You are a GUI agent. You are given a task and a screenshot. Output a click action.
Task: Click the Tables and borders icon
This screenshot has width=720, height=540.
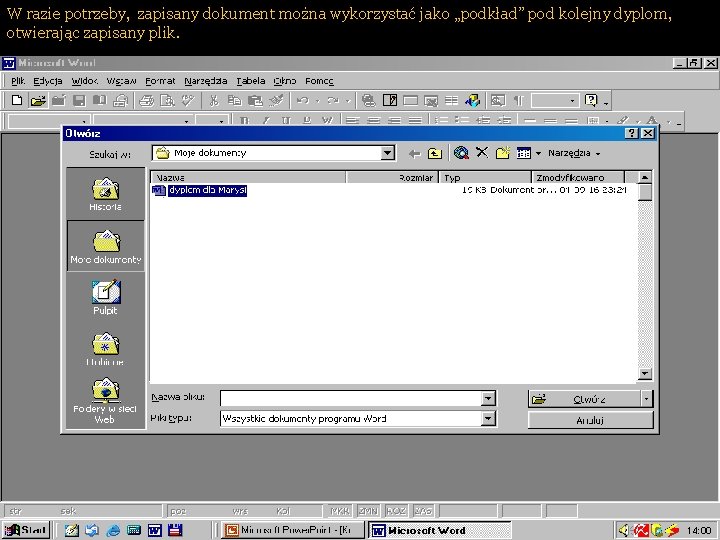tap(390, 100)
